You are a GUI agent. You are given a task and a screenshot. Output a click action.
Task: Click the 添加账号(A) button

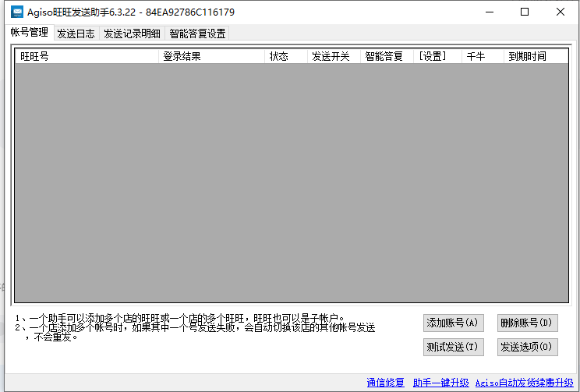tap(454, 323)
